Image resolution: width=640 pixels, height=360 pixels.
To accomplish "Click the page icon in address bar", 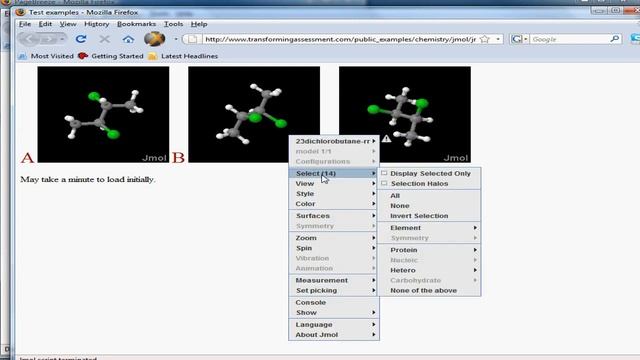I will pos(193,39).
